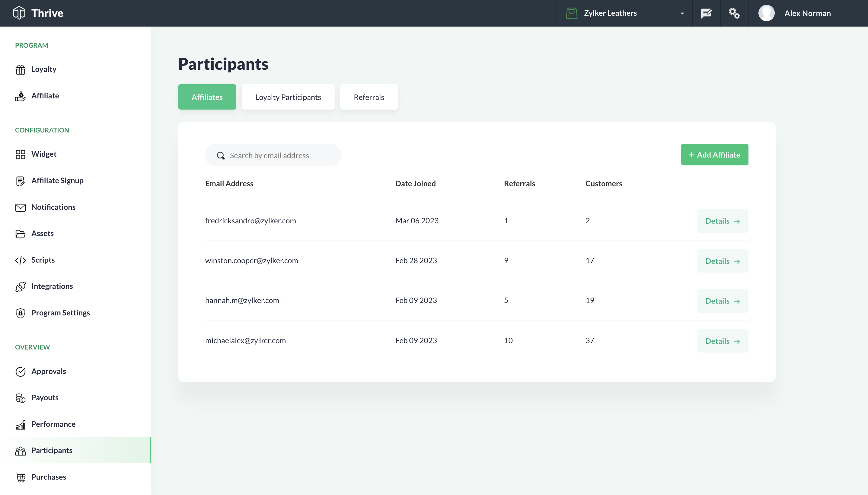Screen dimensions: 868x495
Task: Open the Affiliate program section
Action: [45, 95]
